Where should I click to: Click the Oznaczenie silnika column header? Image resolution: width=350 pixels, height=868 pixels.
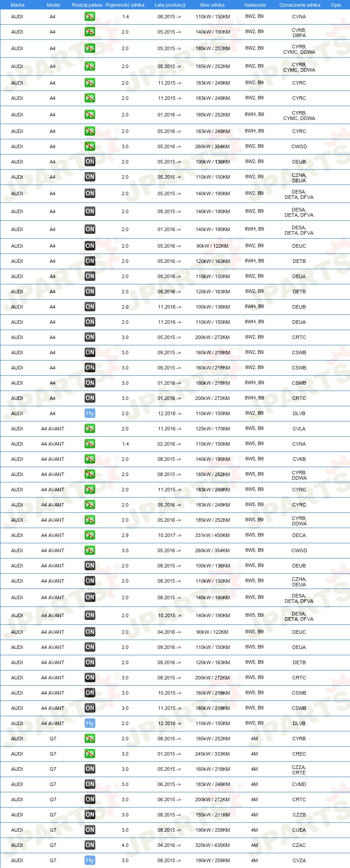(300, 5)
